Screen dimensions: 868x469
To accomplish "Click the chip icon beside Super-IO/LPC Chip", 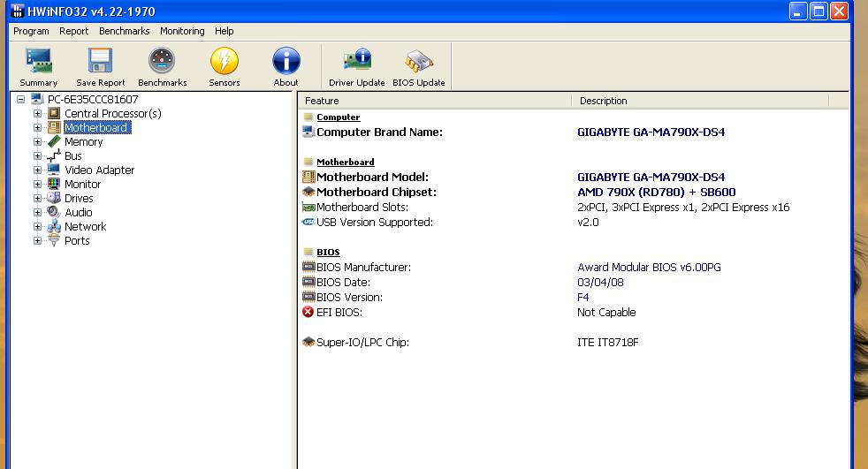I will coord(308,342).
